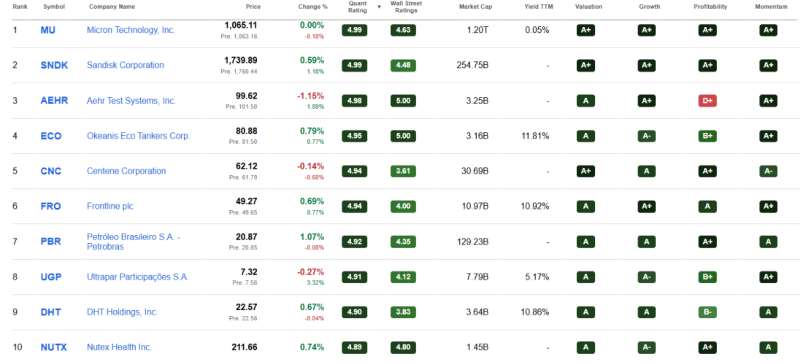Click DHT's 3.83 Wall Street rating
The width and height of the screenshot is (800, 364).
(x=403, y=312)
